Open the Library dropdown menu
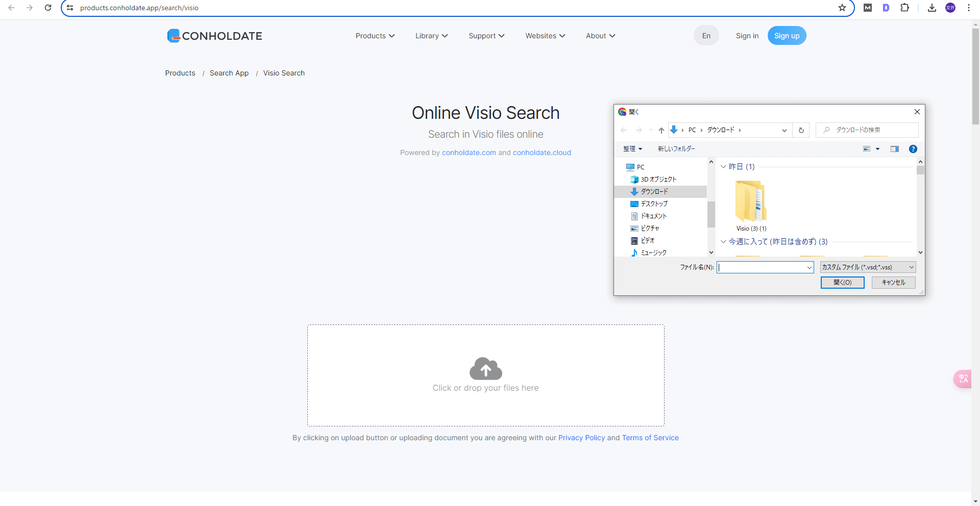This screenshot has height=506, width=980. coord(431,36)
